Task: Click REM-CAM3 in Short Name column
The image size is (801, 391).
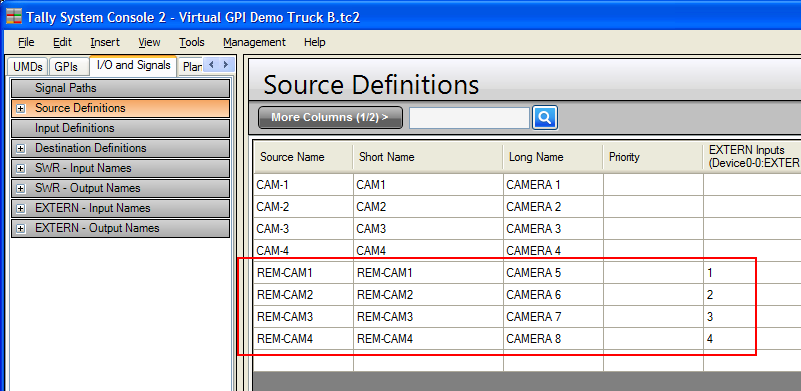Action: click(428, 317)
